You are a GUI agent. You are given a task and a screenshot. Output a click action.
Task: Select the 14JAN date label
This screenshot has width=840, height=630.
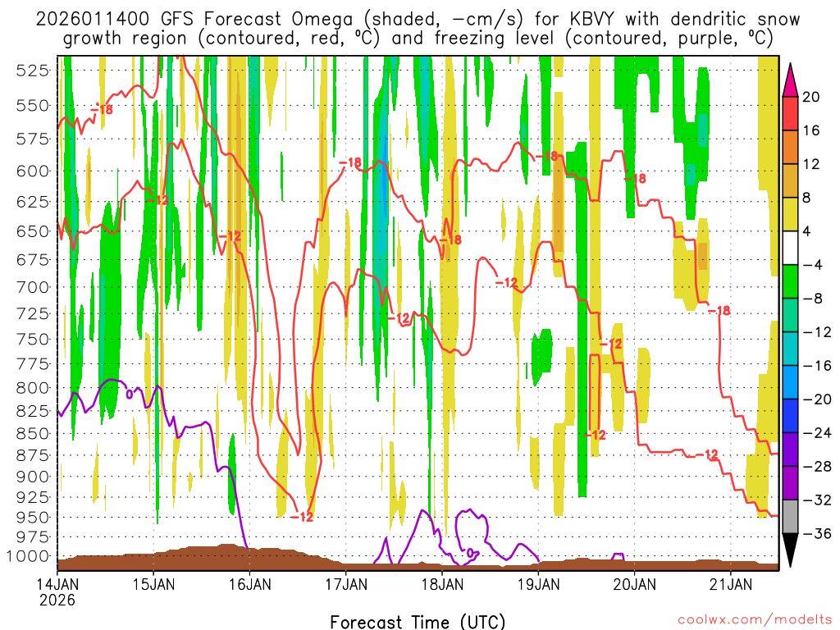[x=57, y=584]
